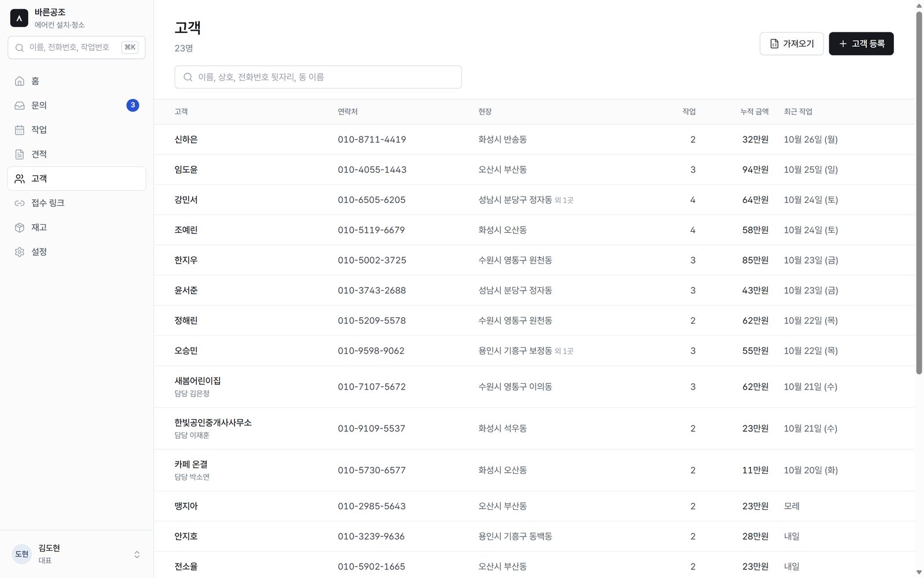Click the inbox icon beside 문의
The image size is (924, 578).
point(20,105)
